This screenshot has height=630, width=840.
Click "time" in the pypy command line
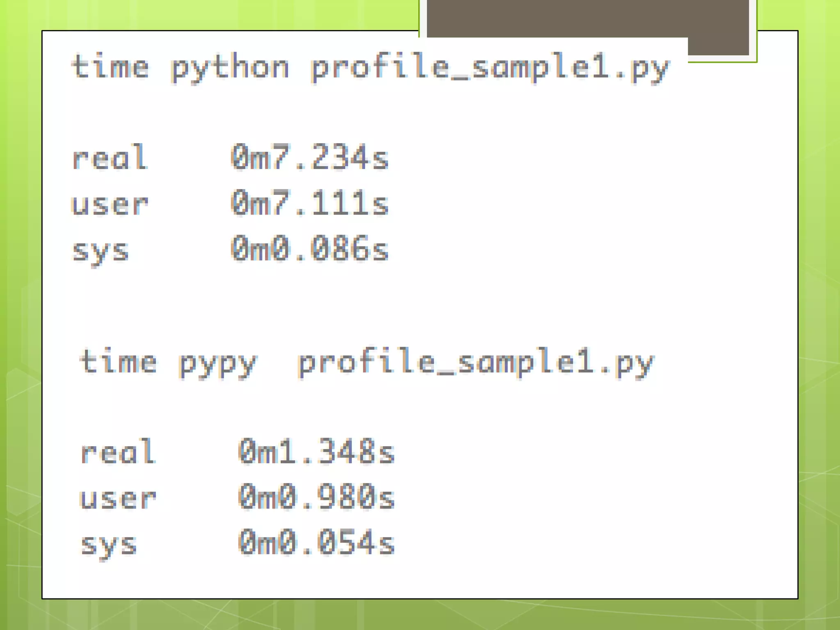118,362
